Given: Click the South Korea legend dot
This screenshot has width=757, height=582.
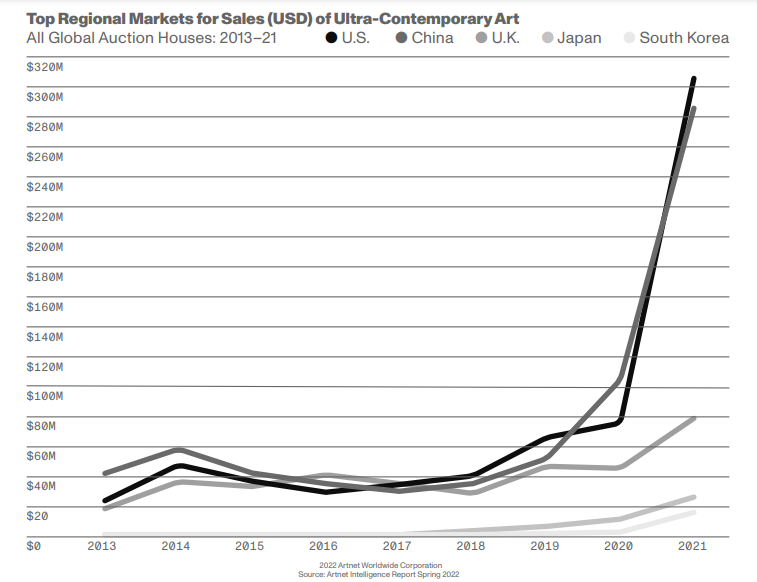Looking at the screenshot, I should (x=627, y=38).
